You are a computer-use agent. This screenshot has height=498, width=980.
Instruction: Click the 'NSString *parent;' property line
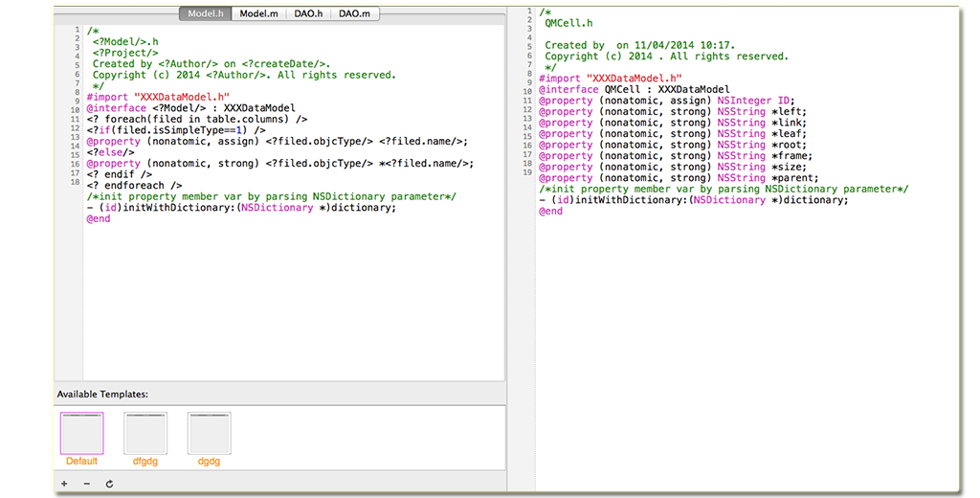[x=679, y=178]
